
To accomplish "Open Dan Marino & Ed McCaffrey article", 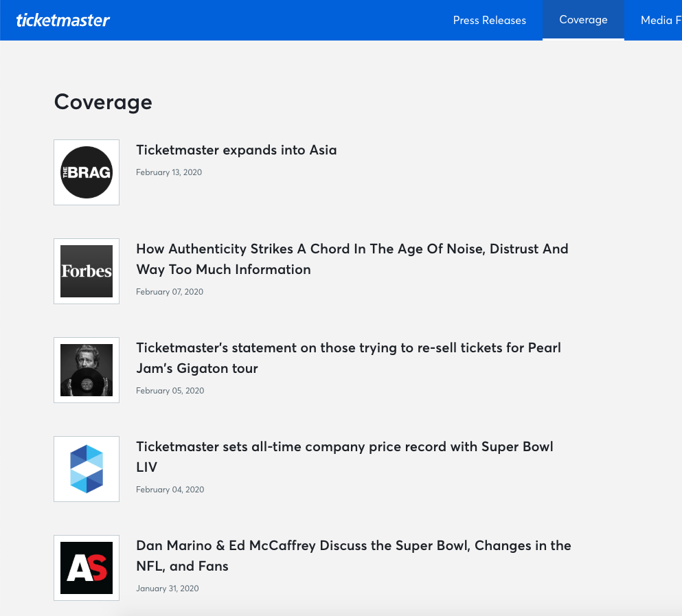I will 353,556.
